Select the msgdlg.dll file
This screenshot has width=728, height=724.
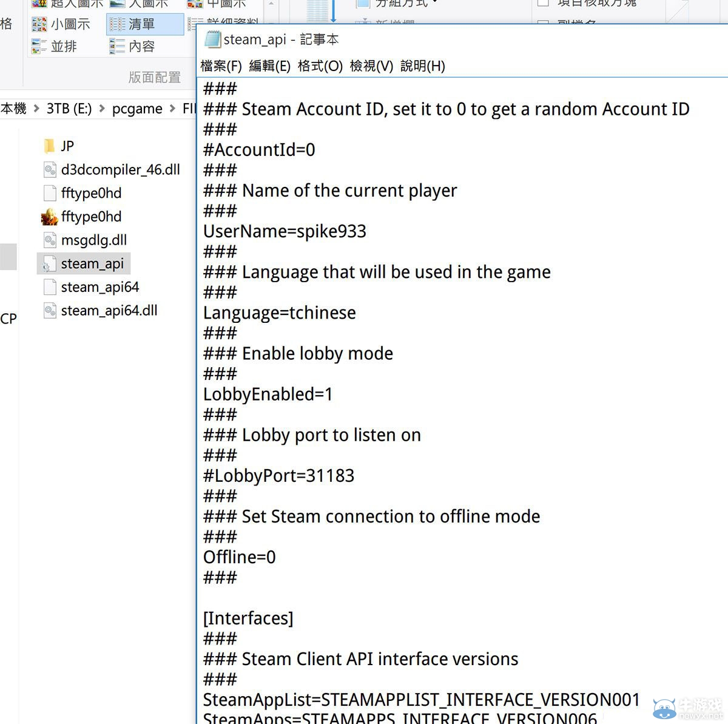coord(93,240)
